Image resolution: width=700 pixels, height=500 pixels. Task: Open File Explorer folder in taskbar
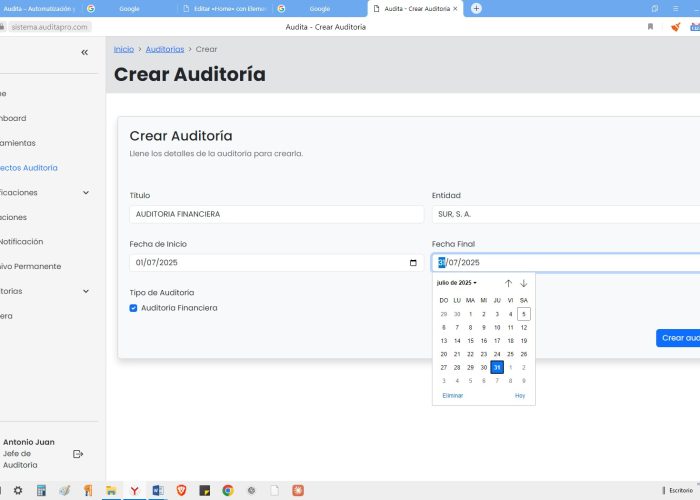tap(111, 491)
